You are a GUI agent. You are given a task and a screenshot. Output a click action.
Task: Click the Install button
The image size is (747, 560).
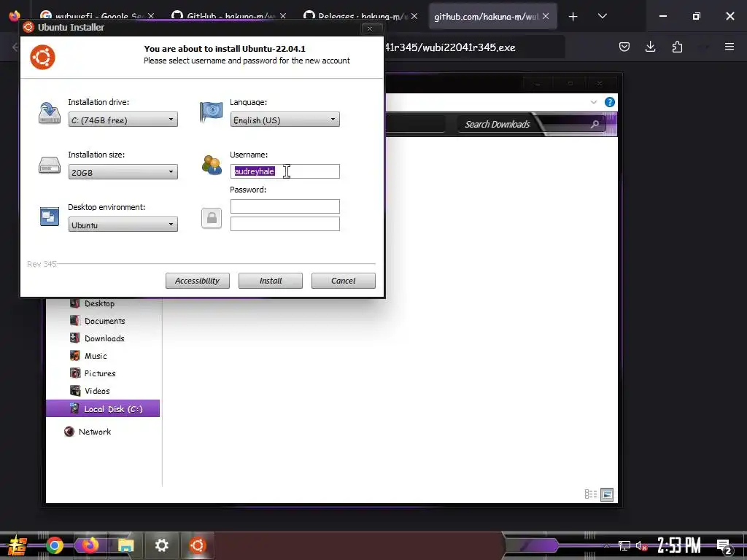click(x=271, y=281)
